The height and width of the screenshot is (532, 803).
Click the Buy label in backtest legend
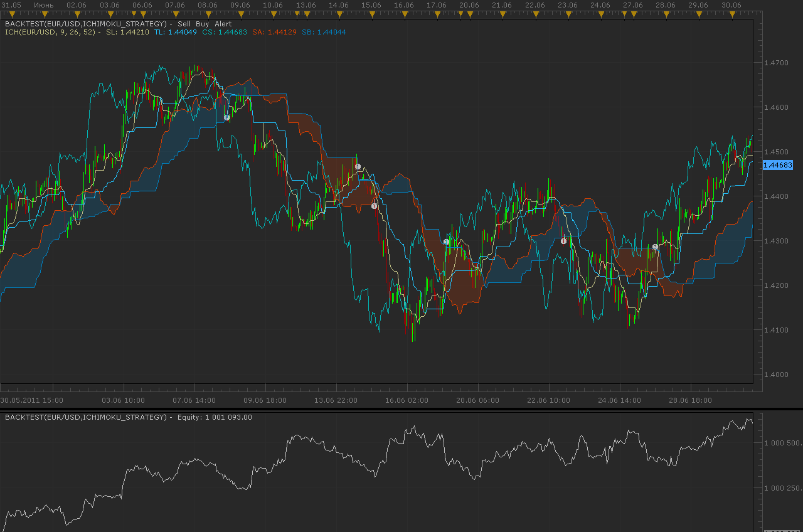coord(203,24)
